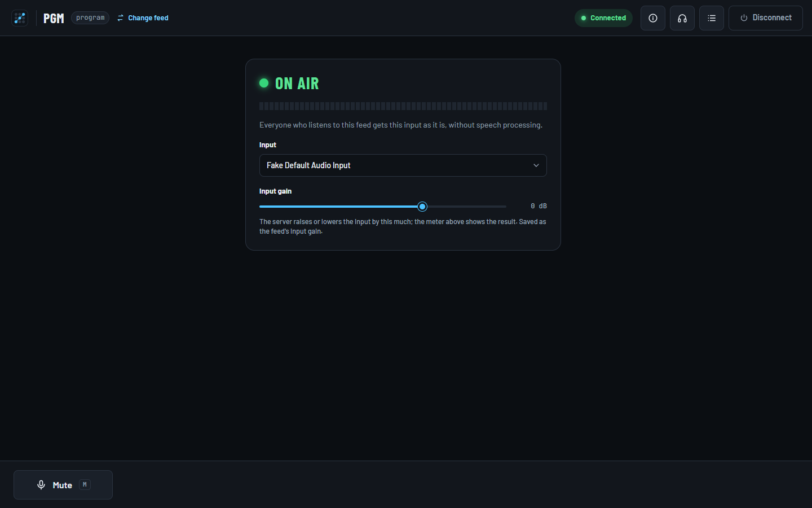Image resolution: width=812 pixels, height=508 pixels.
Task: Open the list panel icon
Action: coord(712,18)
